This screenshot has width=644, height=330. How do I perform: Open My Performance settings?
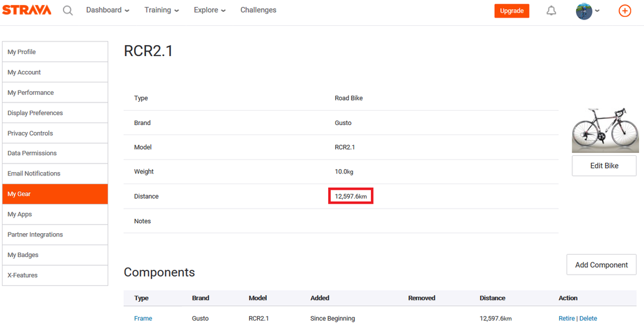click(x=55, y=92)
